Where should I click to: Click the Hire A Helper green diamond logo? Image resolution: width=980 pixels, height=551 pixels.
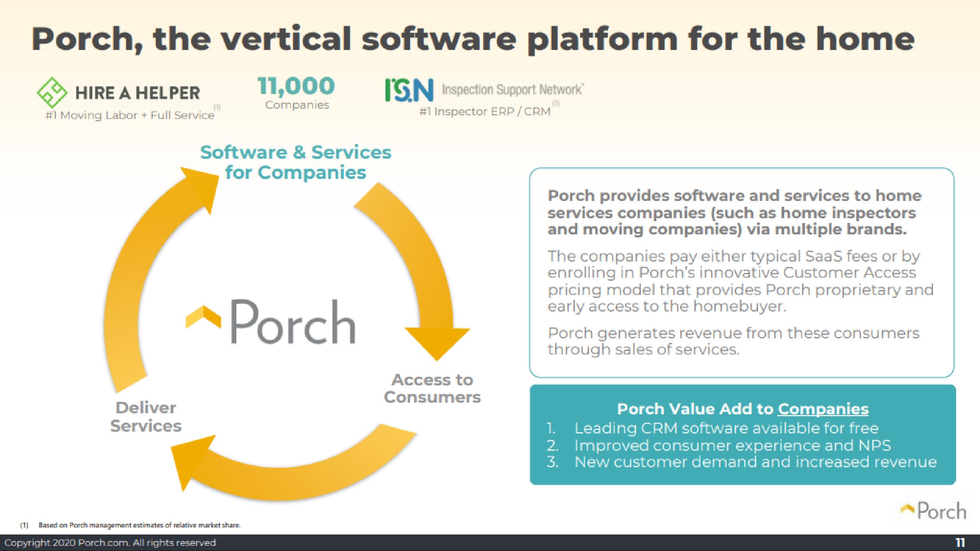pos(52,93)
